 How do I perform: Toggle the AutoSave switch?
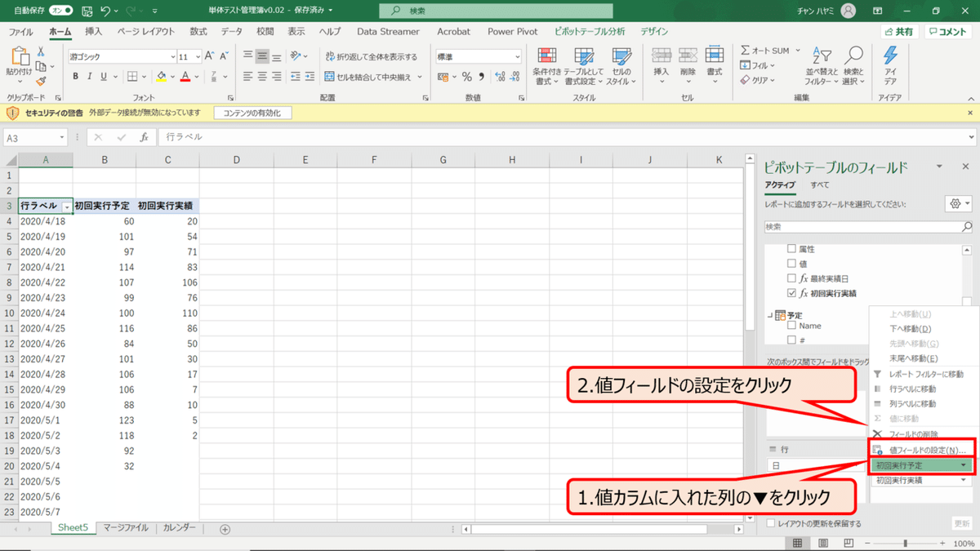(60, 11)
